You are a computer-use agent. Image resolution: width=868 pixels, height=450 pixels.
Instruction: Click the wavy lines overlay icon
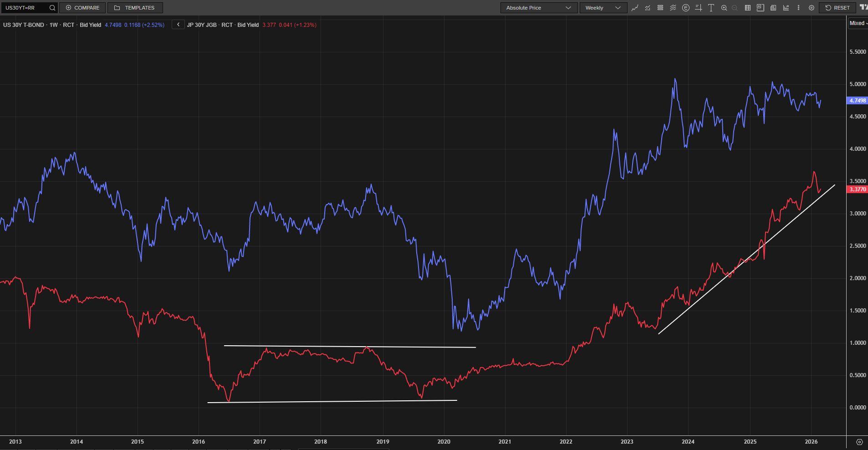pos(673,8)
